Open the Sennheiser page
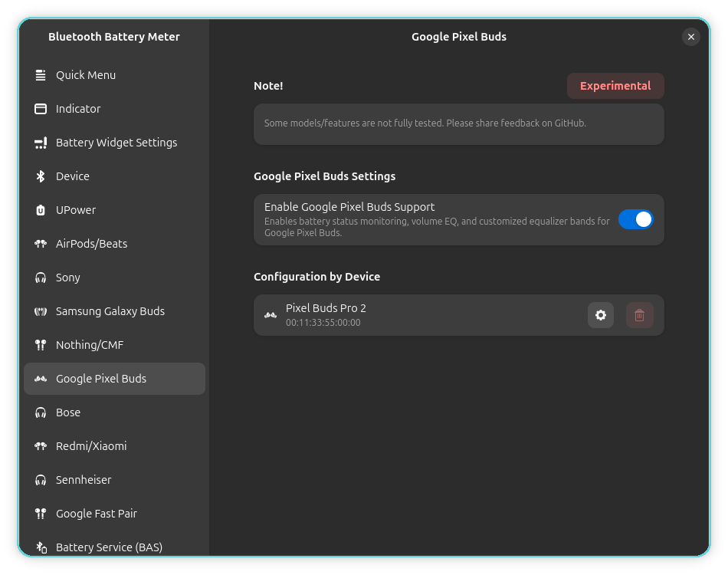 point(114,480)
